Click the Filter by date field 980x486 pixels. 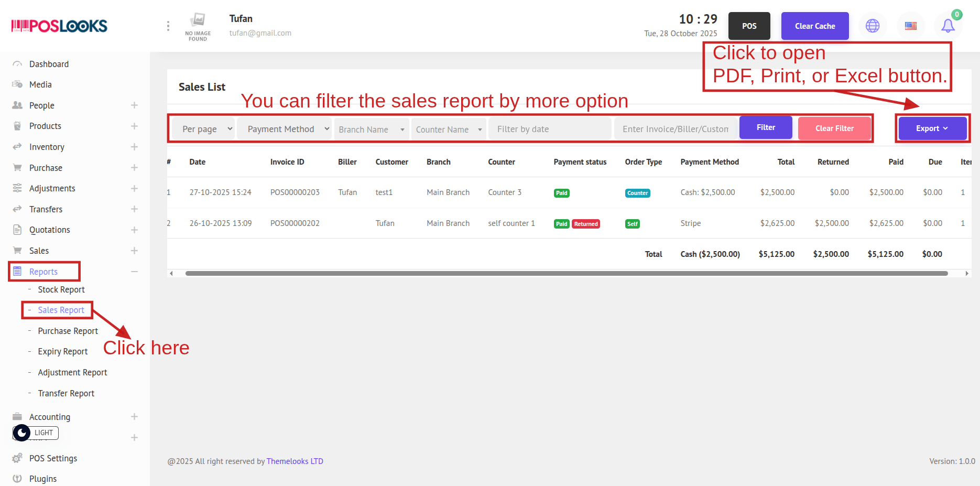point(549,129)
